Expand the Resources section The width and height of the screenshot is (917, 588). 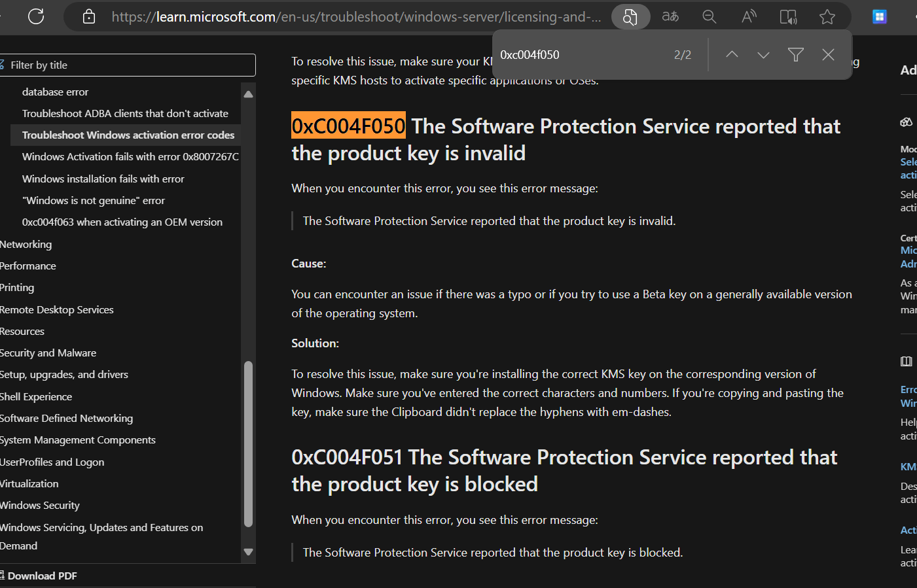pyautogui.click(x=22, y=331)
